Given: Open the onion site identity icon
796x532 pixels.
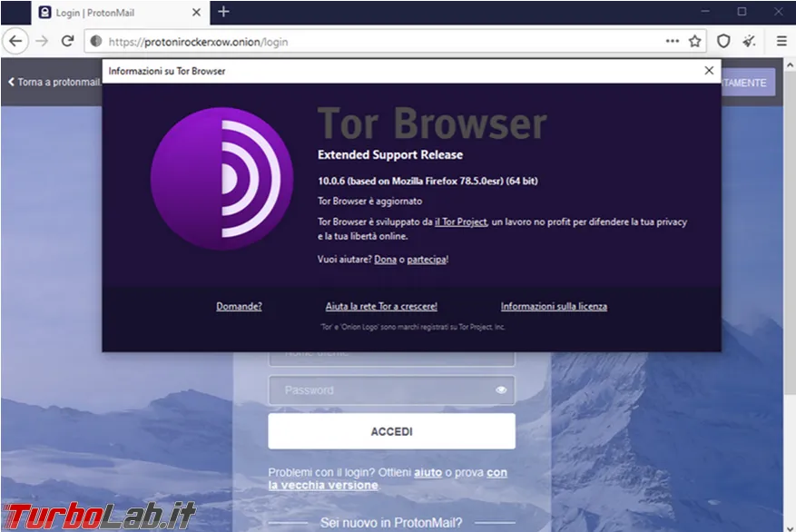Looking at the screenshot, I should tap(96, 42).
